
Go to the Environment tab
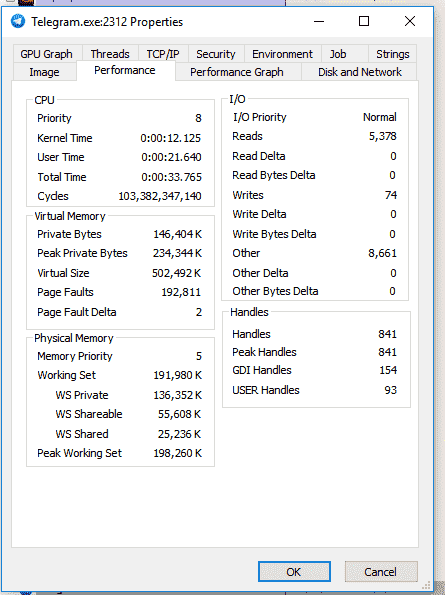click(283, 54)
